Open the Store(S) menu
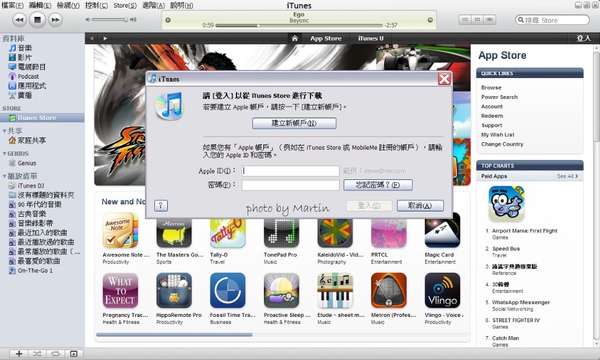The width and height of the screenshot is (600, 360). click(x=125, y=5)
